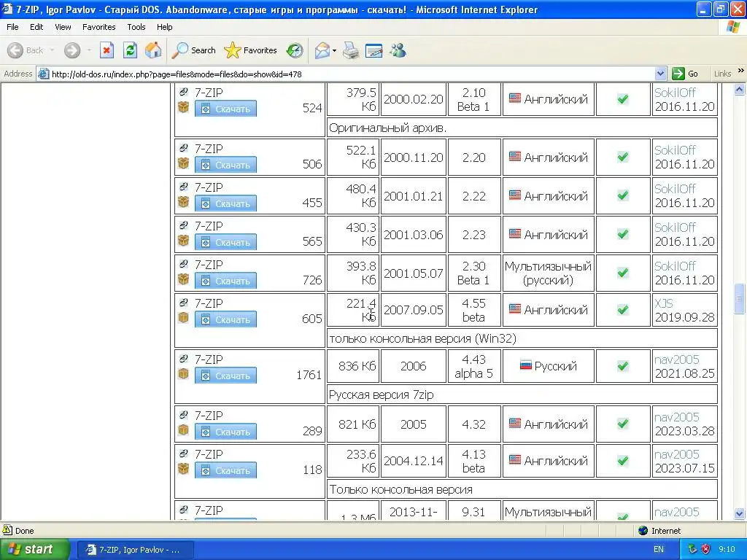Open nav2005 link dated 2023.07.15
747x560 pixels.
676,454
